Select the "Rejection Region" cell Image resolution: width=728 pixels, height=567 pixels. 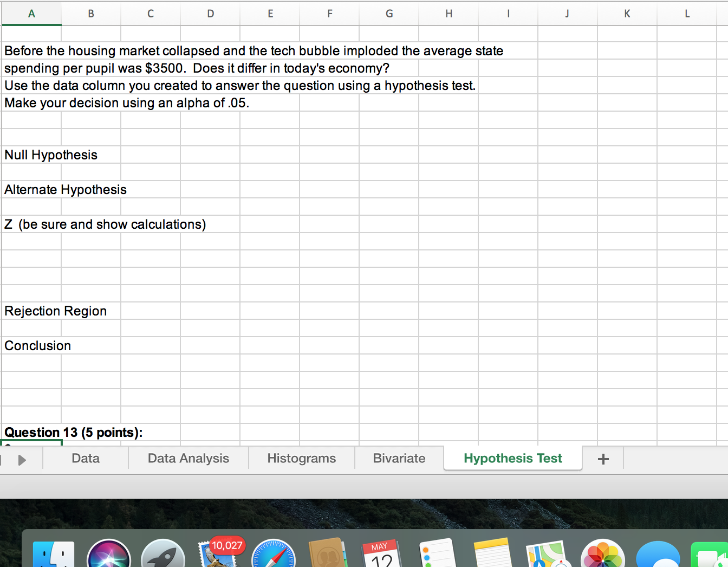click(x=56, y=311)
